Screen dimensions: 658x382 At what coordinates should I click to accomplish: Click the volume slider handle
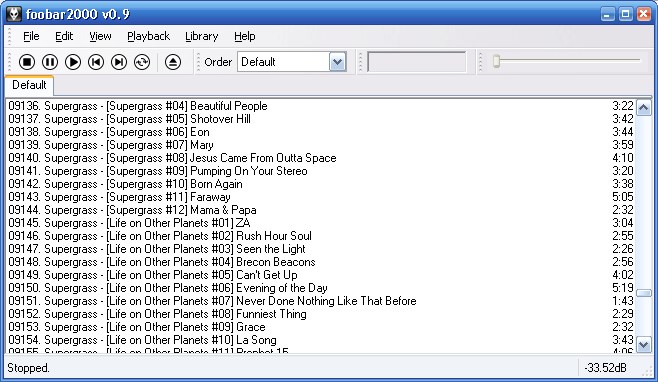tap(496, 61)
